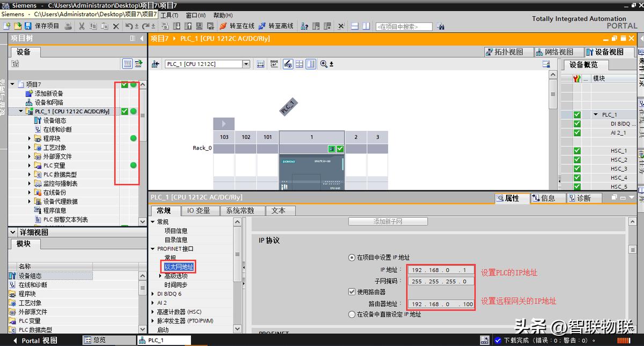Click the IP地址 input field showing 192.168.0.1
This screenshot has height=346, width=644.
[x=440, y=270]
